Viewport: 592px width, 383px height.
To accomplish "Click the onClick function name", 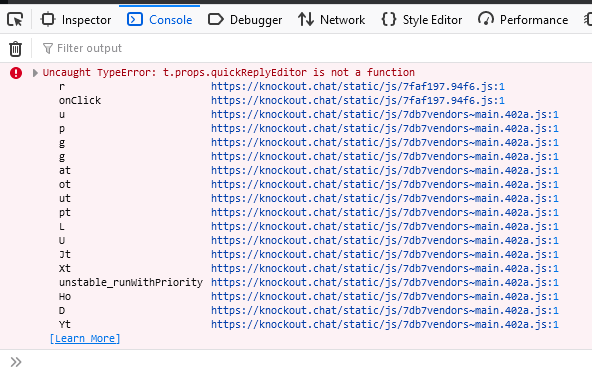I will coord(80,100).
